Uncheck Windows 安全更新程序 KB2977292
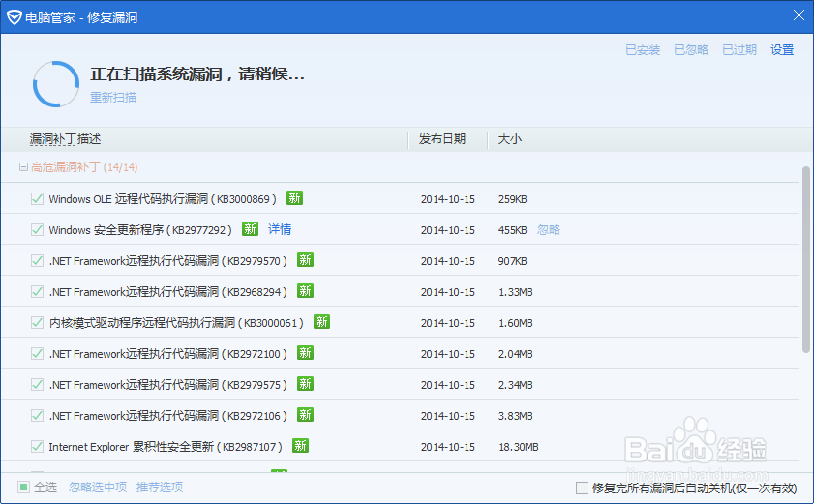The height and width of the screenshot is (504, 814). 37,229
